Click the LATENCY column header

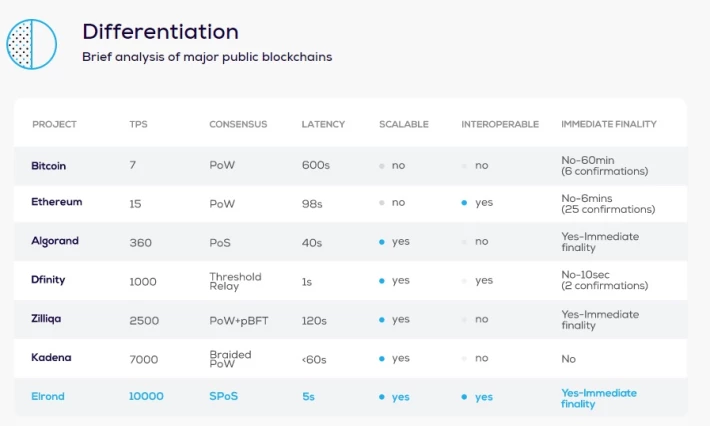[x=323, y=124]
